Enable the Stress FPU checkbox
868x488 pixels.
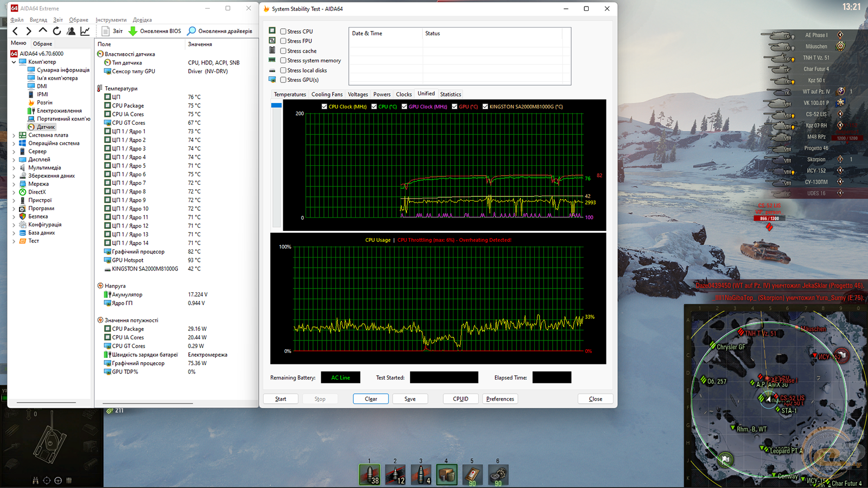pyautogui.click(x=283, y=41)
